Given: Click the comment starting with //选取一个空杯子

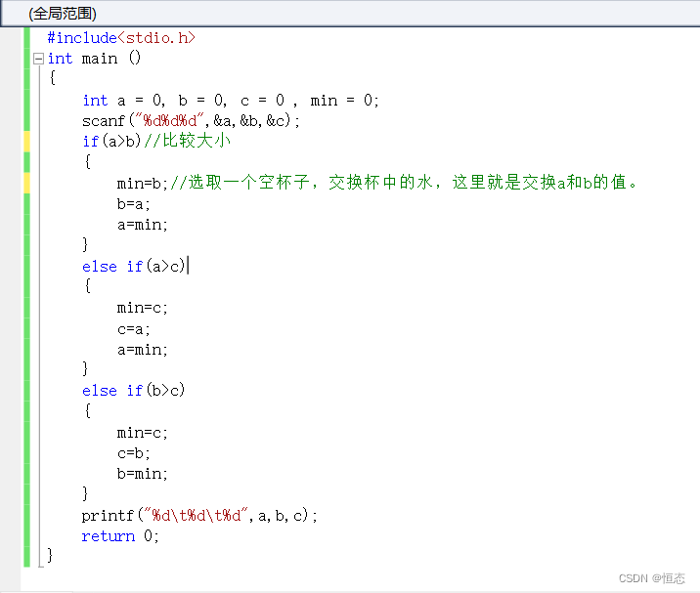Looking at the screenshot, I should click(404, 183).
